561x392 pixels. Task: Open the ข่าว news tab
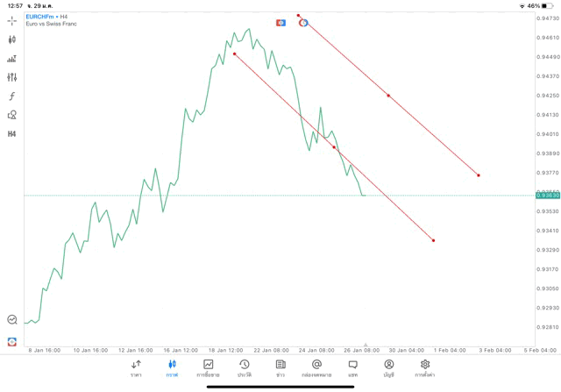tap(280, 368)
